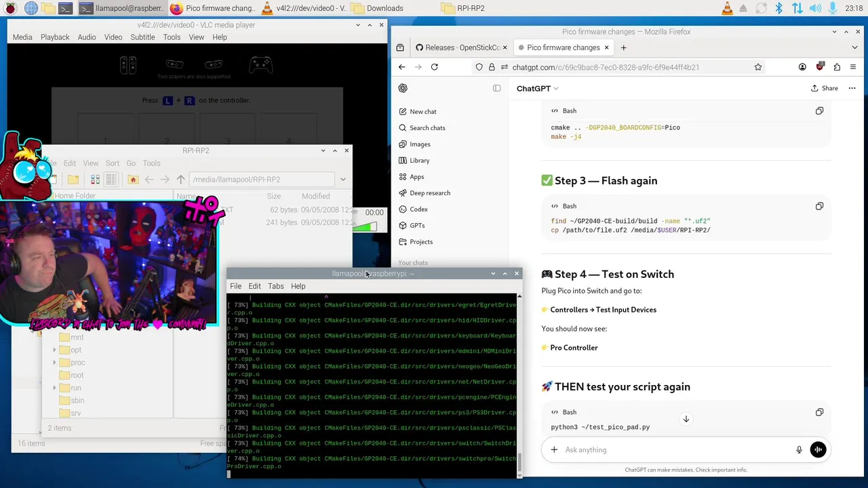The width and height of the screenshot is (868, 488).
Task: Reload the ChatGPT page
Action: [x=435, y=67]
